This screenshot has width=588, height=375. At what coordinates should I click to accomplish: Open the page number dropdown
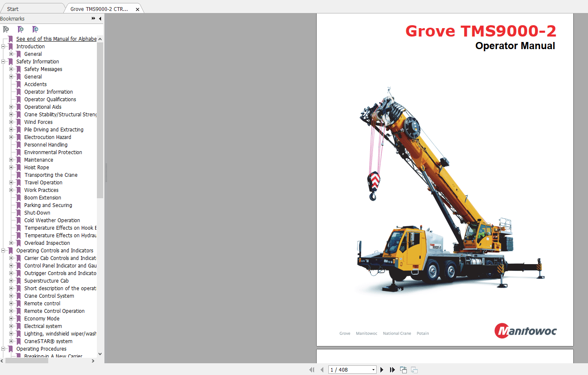click(x=373, y=370)
